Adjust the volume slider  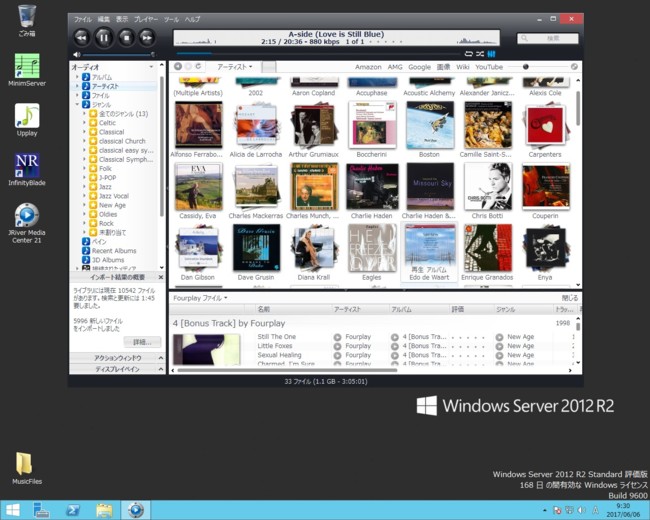tap(118, 54)
